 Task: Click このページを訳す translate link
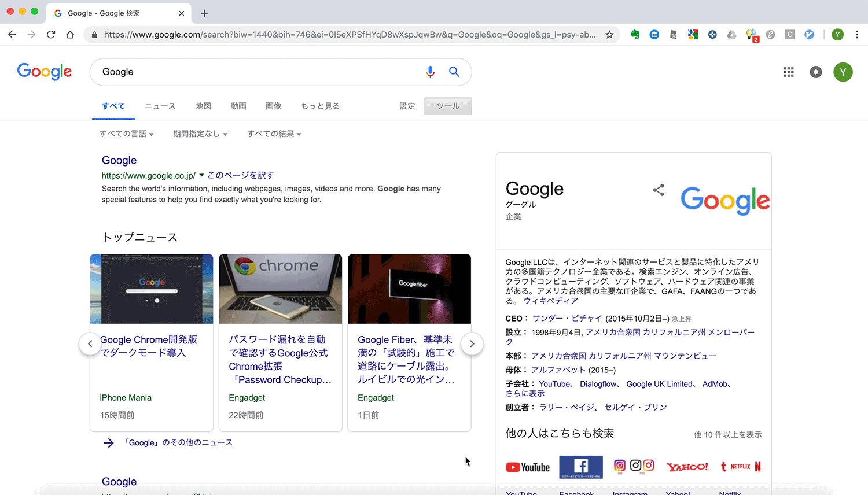point(241,175)
